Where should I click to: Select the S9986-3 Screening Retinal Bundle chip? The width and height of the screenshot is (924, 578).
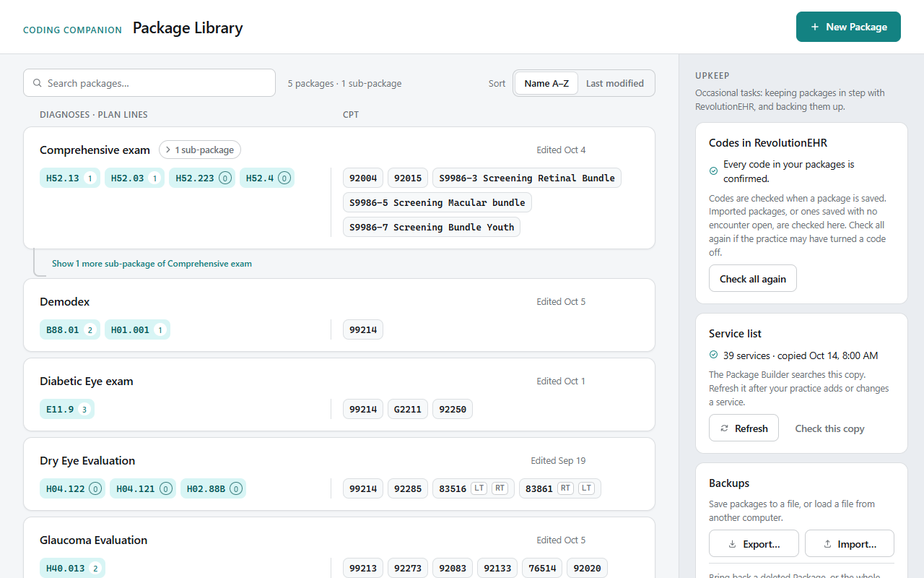click(527, 178)
